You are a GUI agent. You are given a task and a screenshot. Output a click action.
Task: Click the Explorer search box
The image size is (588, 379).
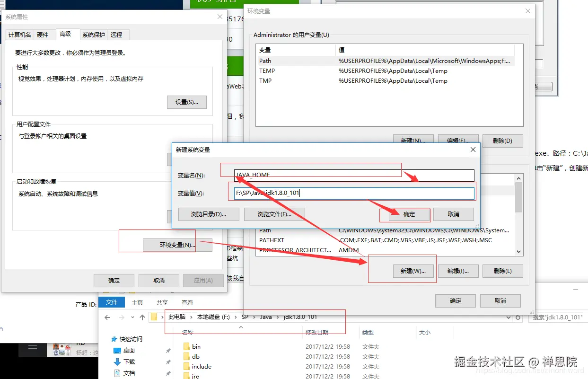click(x=558, y=317)
